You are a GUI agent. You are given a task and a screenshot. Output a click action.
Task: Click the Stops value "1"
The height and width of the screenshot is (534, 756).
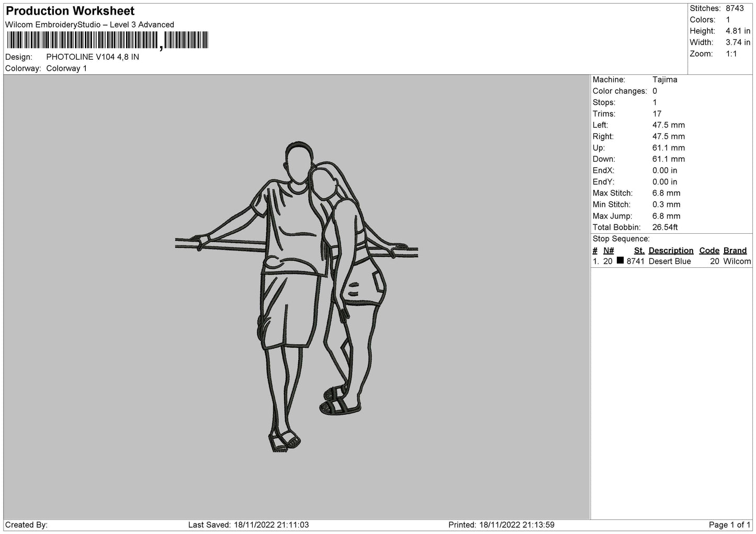pyautogui.click(x=655, y=103)
